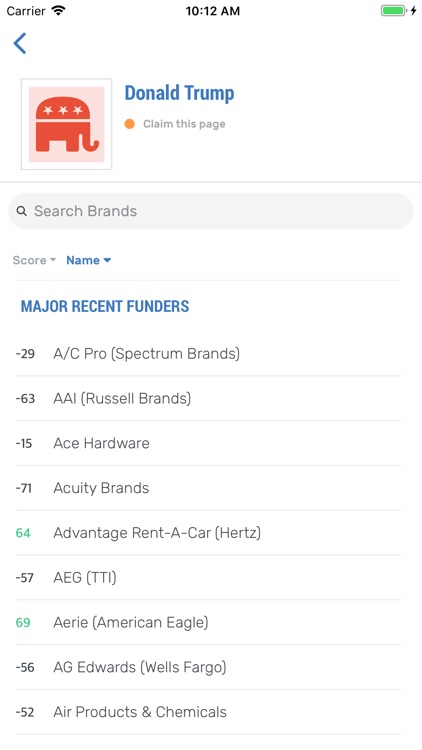Open the Score sort dropdown

coord(34,260)
